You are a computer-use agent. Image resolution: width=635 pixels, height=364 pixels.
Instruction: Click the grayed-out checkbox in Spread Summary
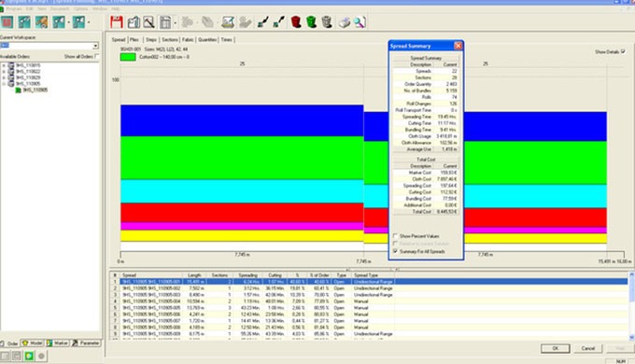click(395, 244)
